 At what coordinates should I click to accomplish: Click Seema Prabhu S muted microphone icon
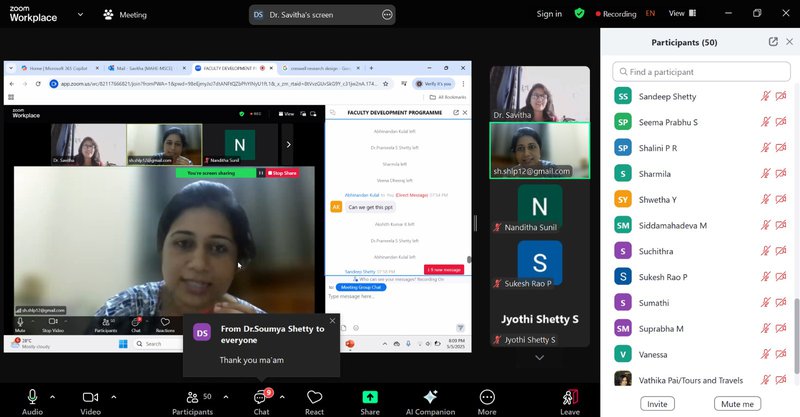point(765,121)
